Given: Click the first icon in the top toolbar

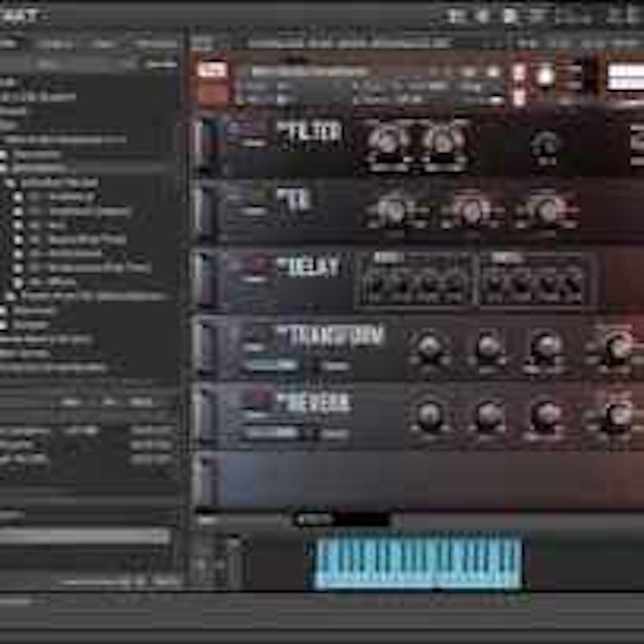Looking at the screenshot, I should [456, 15].
